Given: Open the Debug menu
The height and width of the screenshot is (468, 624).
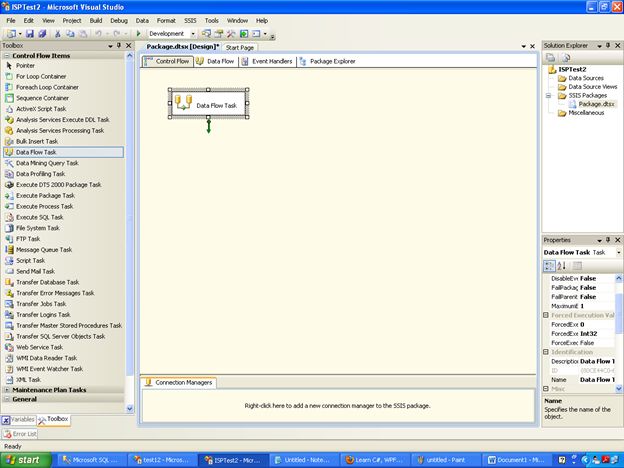Looking at the screenshot, I should (x=119, y=20).
